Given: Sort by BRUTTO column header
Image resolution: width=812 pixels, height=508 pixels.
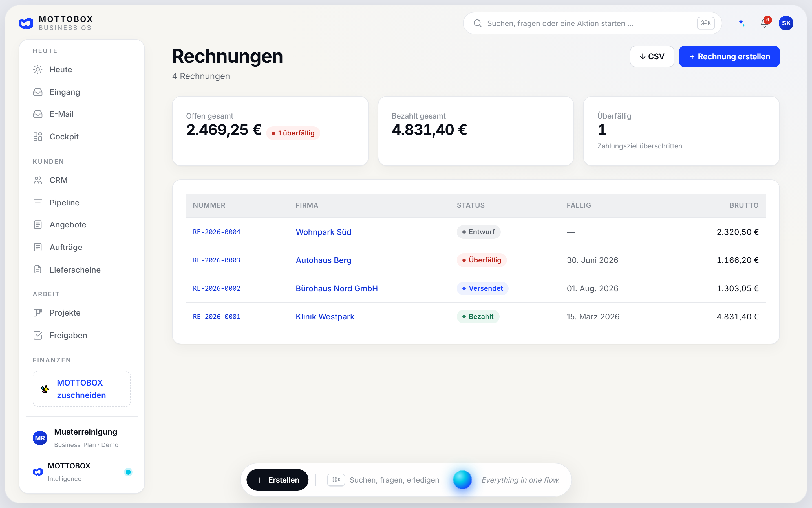Looking at the screenshot, I should coord(744,205).
